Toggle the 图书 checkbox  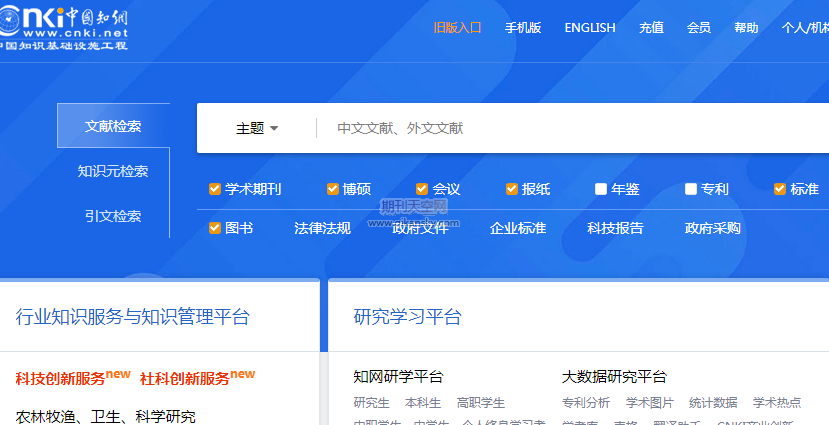click(215, 228)
